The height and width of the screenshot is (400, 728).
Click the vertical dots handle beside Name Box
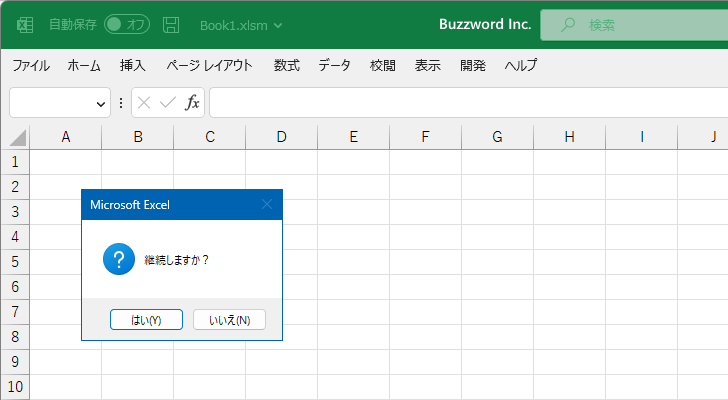click(x=121, y=103)
